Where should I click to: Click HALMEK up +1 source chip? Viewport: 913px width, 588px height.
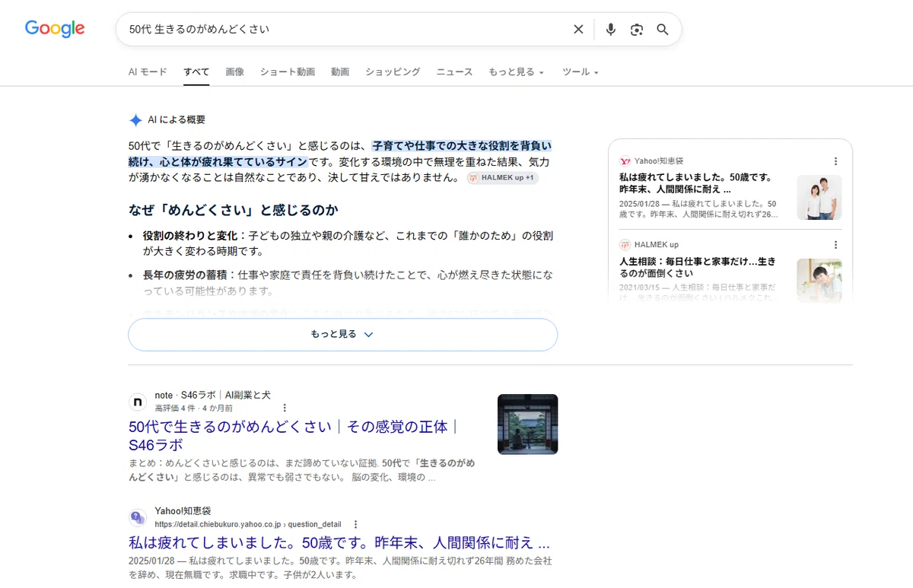pyautogui.click(x=503, y=177)
